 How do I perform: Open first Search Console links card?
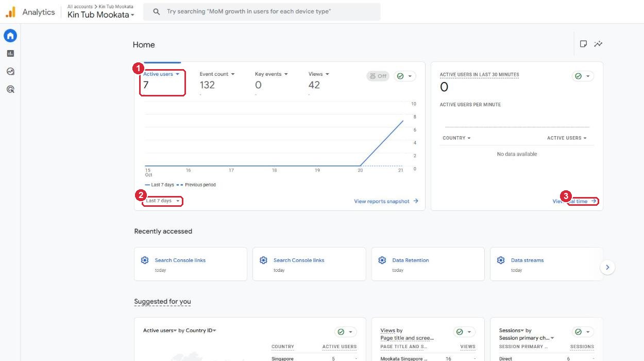point(191,264)
